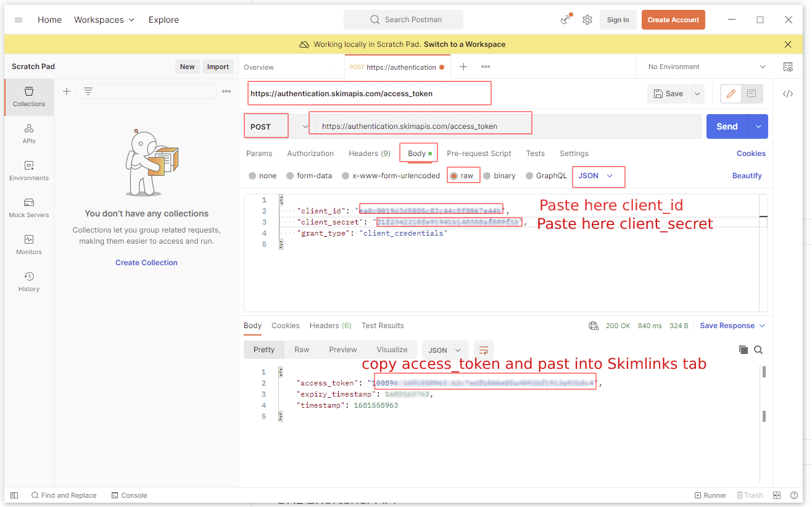Copy response body with copy icon
Screen dimensions: 812x507
[x=744, y=350]
